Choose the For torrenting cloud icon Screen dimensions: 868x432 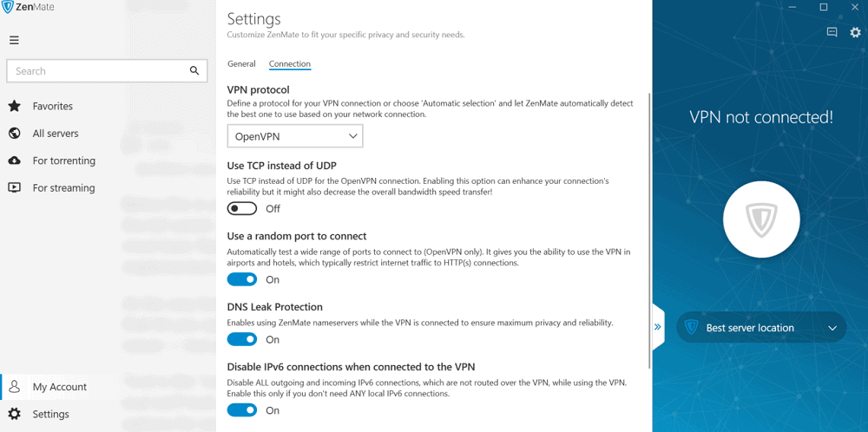point(15,160)
